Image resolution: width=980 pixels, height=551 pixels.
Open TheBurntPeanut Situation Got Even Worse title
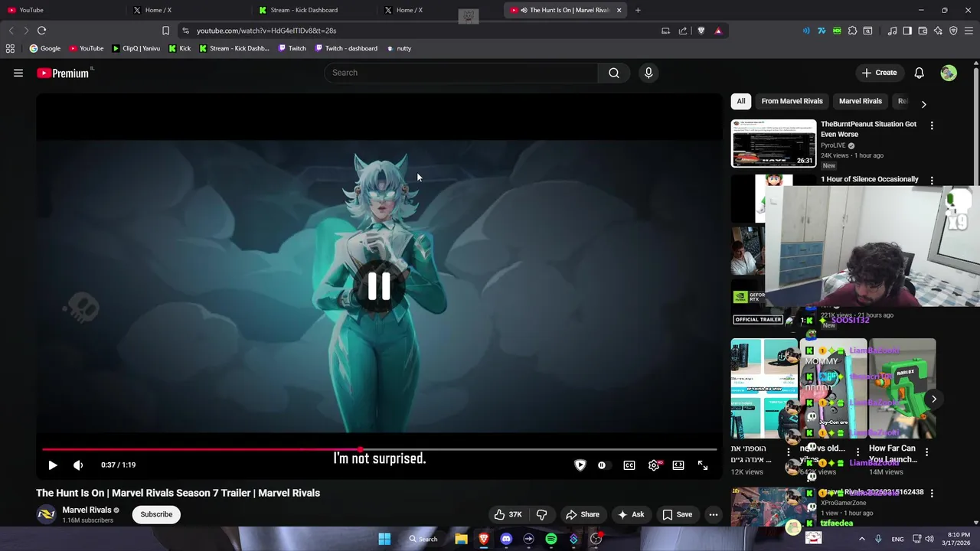coord(868,129)
